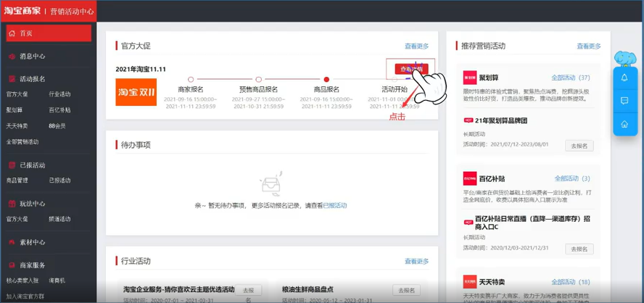Click the red 查看详情 button for 淘宝11.11
The image size is (644, 303).
point(411,69)
